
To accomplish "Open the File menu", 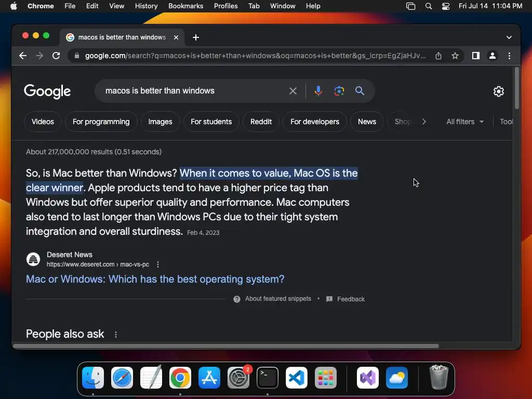I will (70, 6).
